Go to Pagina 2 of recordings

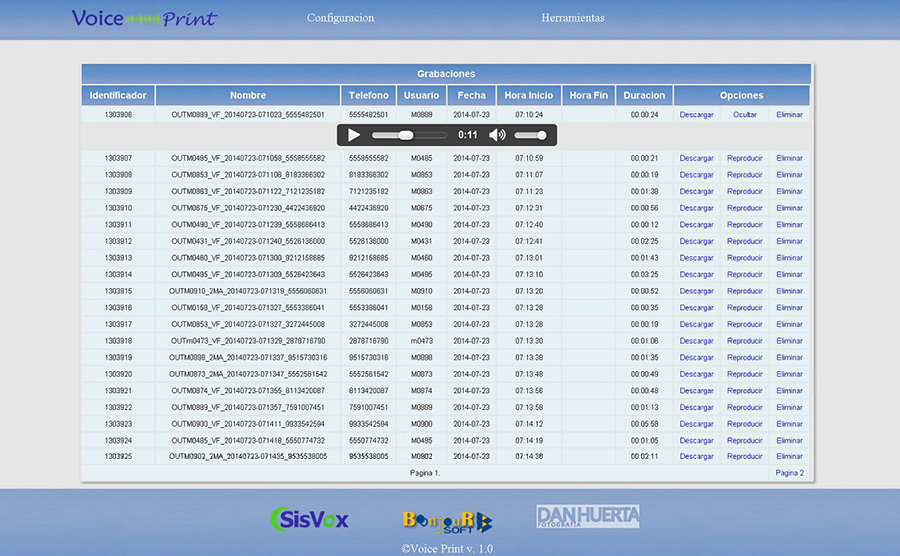click(x=789, y=473)
